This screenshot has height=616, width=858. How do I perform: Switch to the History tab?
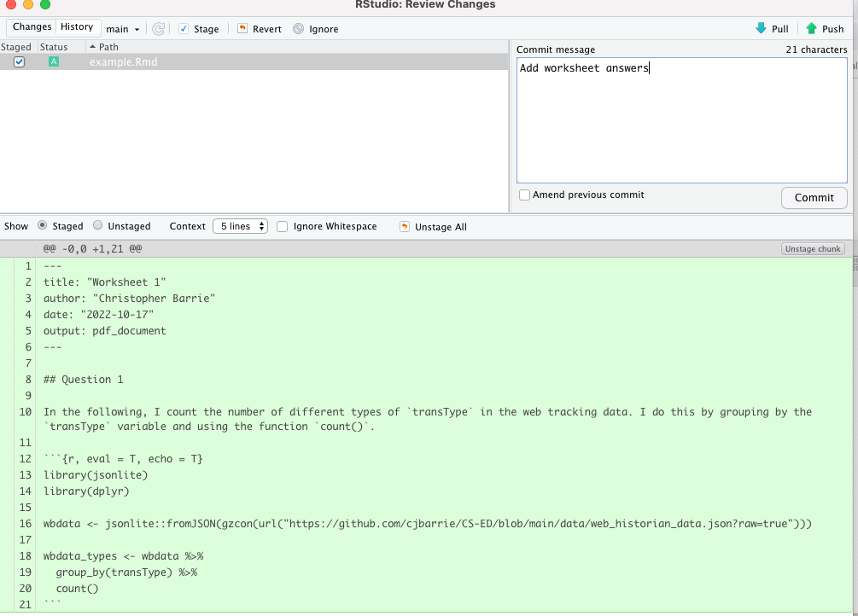pyautogui.click(x=77, y=26)
